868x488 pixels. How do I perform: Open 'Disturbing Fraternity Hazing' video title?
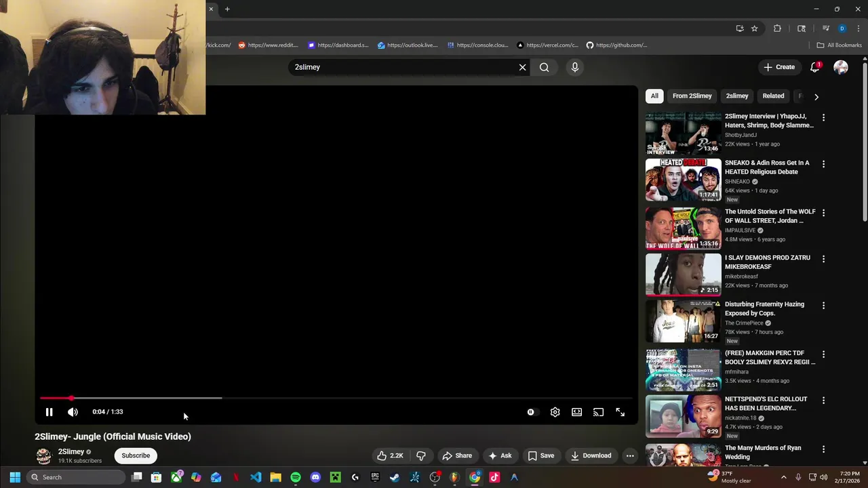pos(764,309)
